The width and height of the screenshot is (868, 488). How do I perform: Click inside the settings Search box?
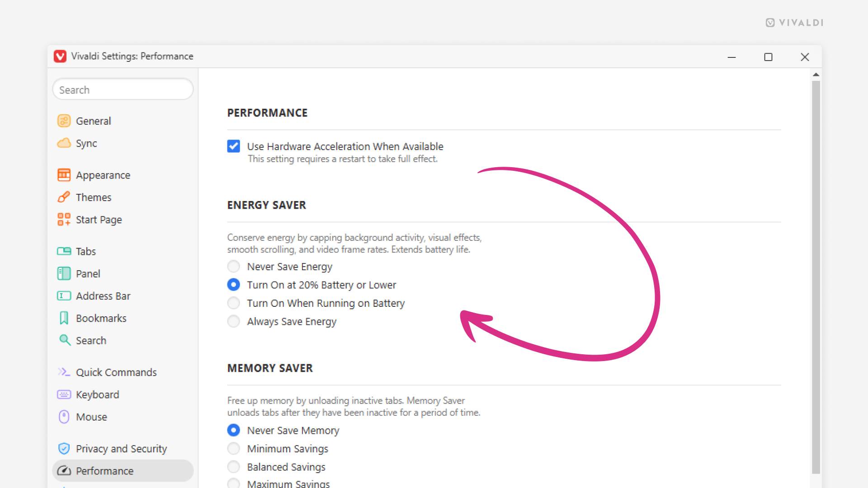point(123,89)
